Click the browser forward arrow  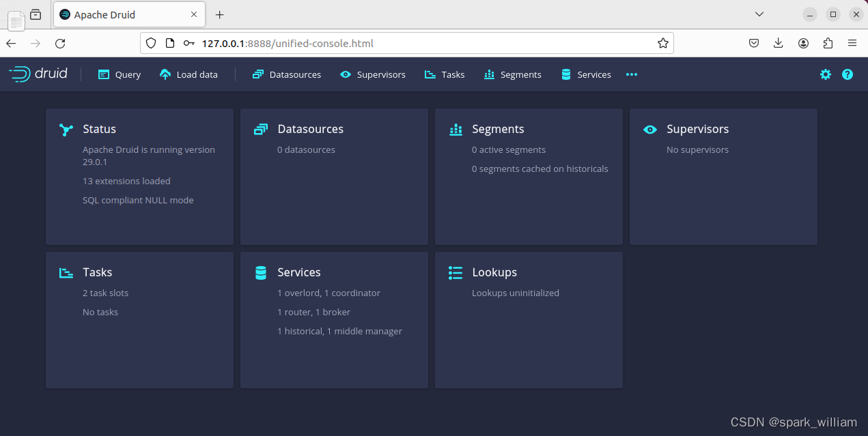click(36, 43)
